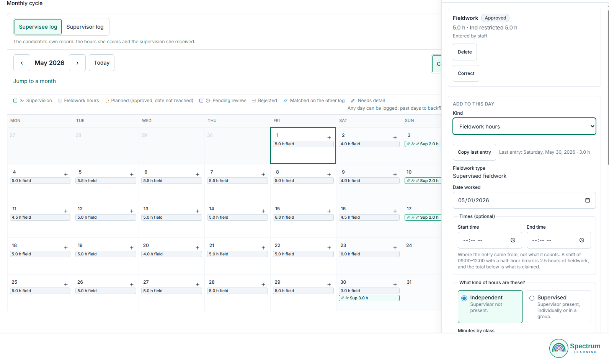Viewport: 609px width, 364px height.
Task: Click plus icon on May 4
Action: click(x=66, y=174)
